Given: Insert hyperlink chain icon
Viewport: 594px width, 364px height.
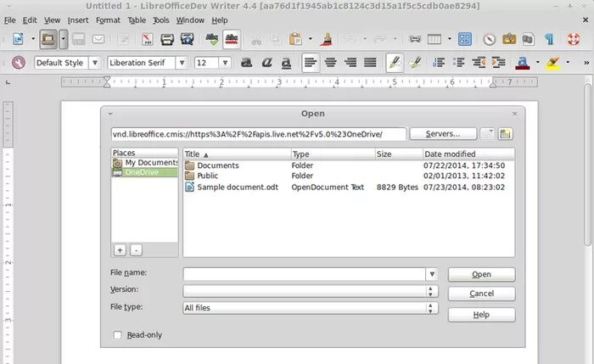Looking at the screenshot, I should tap(415, 39).
